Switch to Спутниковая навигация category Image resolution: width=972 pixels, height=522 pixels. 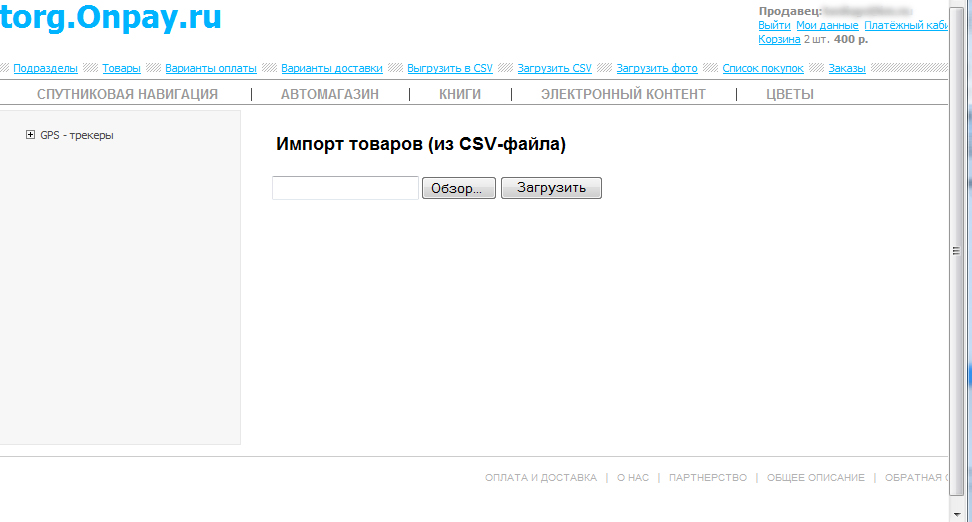[x=127, y=94]
